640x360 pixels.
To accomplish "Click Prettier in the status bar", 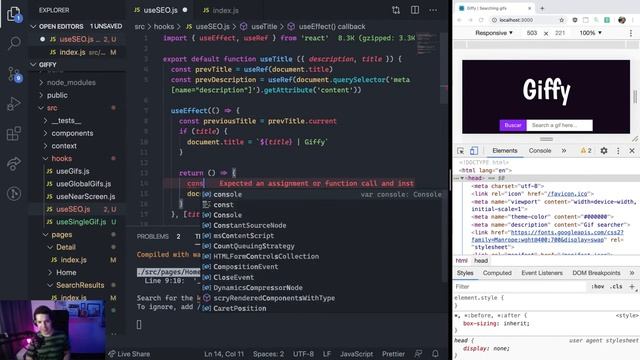I will (393, 354).
